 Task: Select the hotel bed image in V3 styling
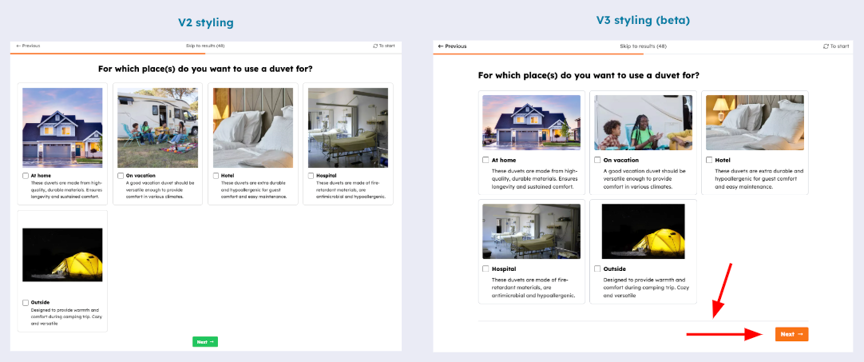(755, 122)
